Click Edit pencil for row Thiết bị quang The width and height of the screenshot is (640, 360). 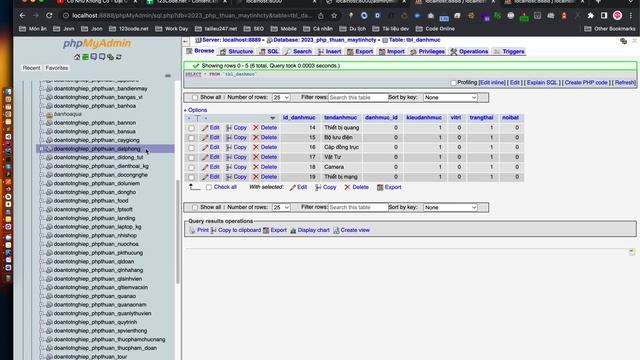[x=210, y=128]
